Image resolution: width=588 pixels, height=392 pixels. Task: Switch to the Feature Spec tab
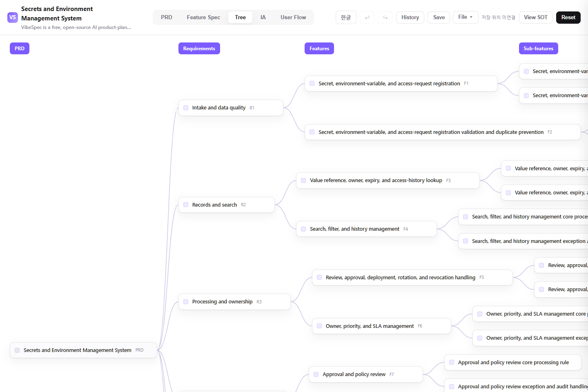[203, 18]
